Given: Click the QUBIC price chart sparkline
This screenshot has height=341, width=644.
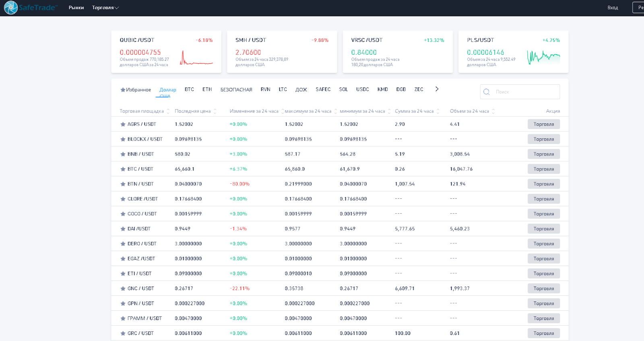Looking at the screenshot, I should pos(196,58).
